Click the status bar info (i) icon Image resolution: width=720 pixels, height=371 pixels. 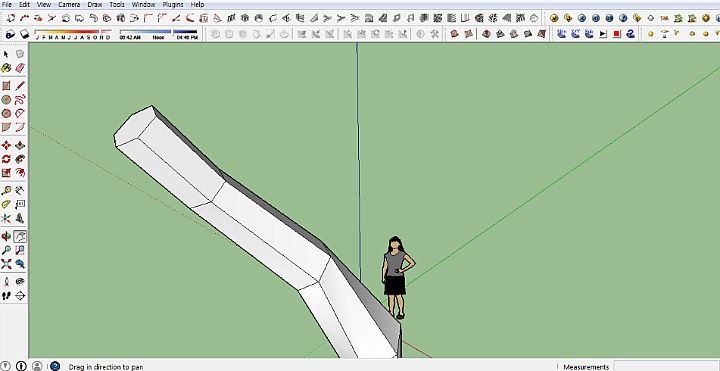21,366
